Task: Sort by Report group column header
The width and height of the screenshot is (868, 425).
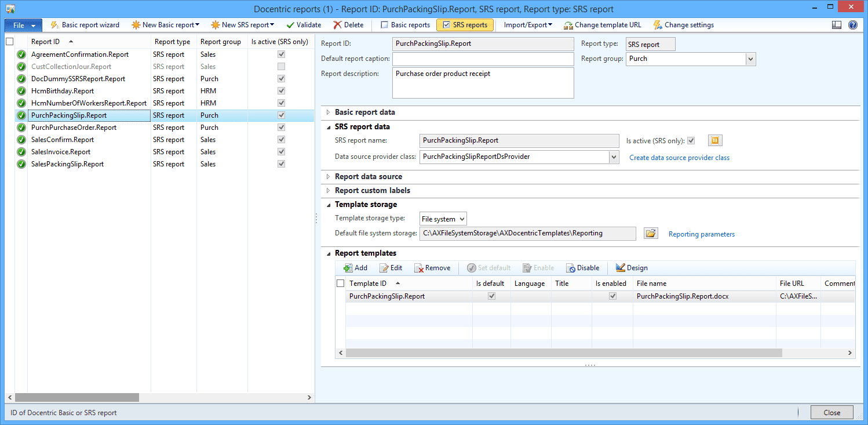Action: [222, 42]
